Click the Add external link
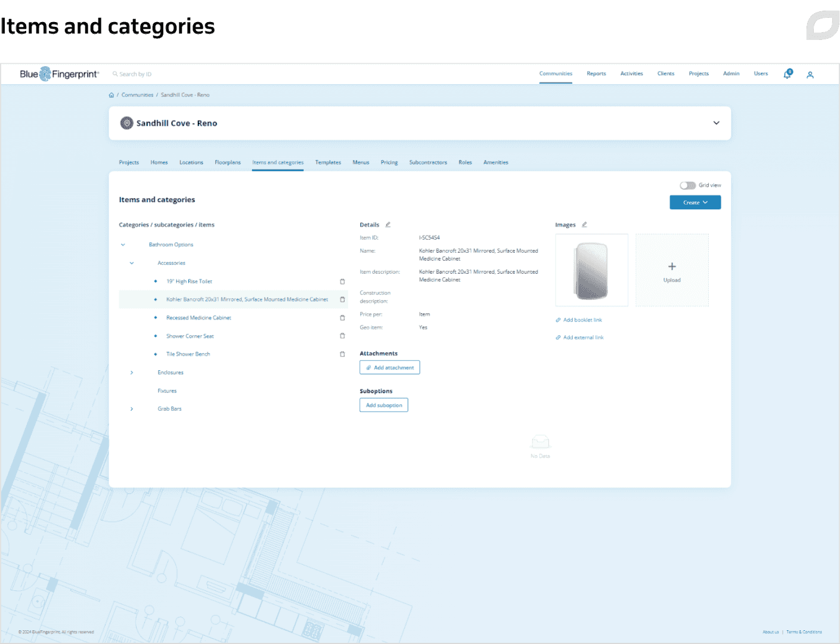Viewport: 840px width, 644px height. pyautogui.click(x=579, y=338)
